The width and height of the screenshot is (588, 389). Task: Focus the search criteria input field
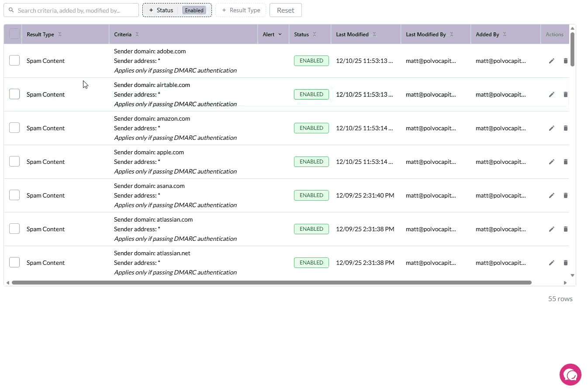75,10
